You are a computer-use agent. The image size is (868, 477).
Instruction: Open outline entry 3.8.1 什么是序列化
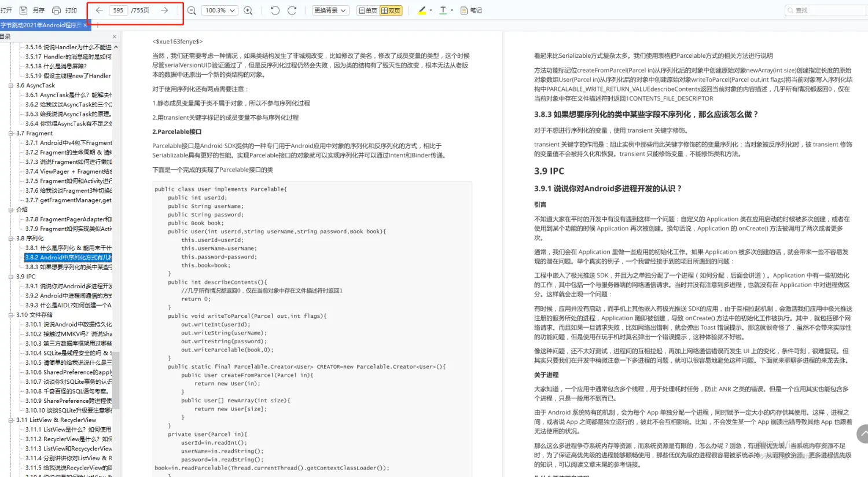(68, 248)
